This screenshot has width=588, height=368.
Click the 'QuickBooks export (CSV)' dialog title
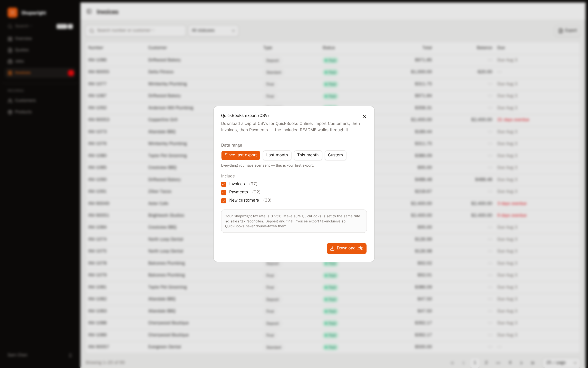coord(245,116)
